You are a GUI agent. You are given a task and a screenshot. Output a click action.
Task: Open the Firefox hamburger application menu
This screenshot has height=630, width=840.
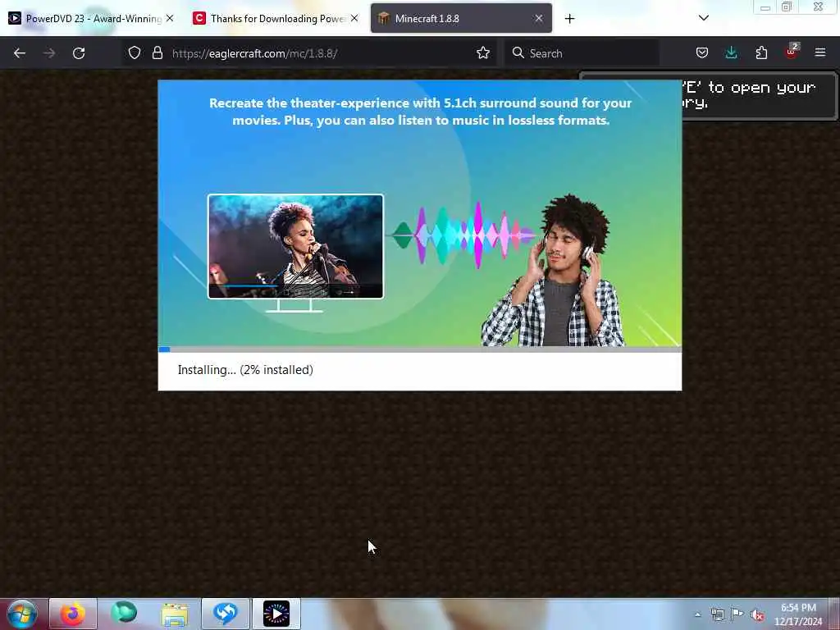coord(820,52)
